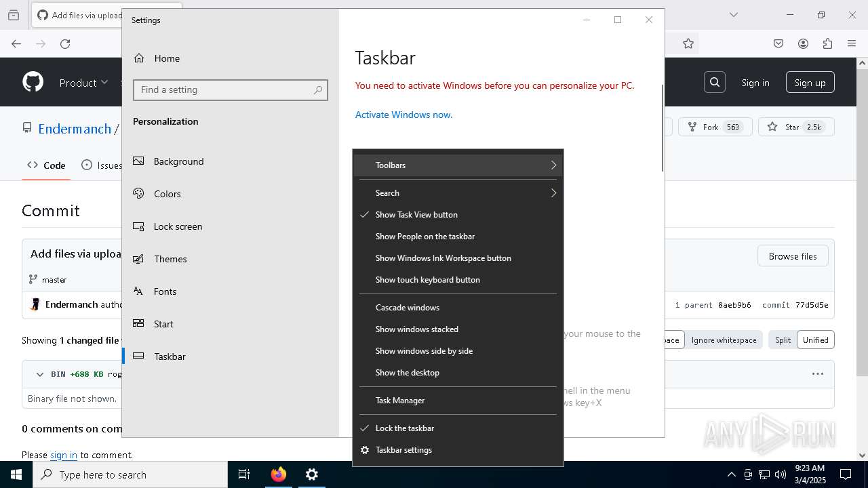Open Colors palette icon in Settings sidebar
Screen dimensions: 868x488
pos(138,194)
